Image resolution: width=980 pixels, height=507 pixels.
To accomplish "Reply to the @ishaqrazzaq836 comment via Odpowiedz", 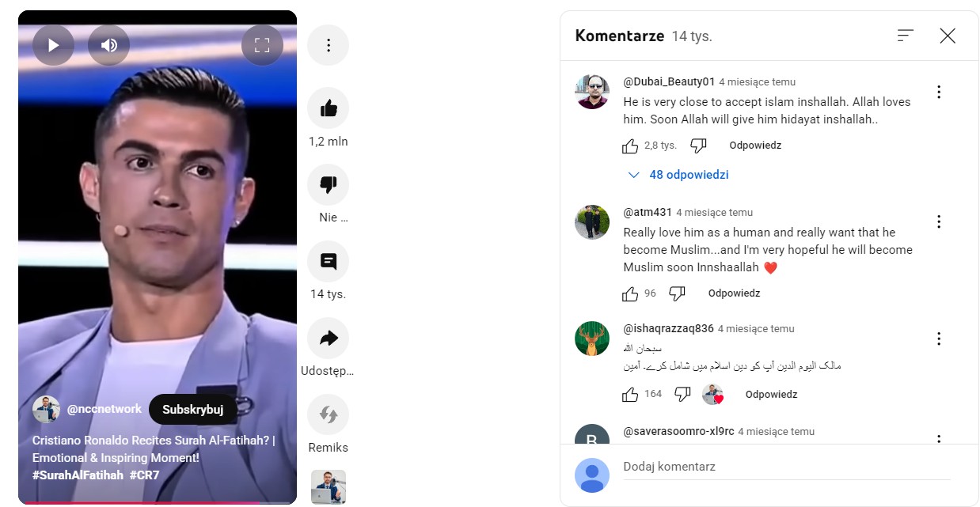I will click(771, 394).
